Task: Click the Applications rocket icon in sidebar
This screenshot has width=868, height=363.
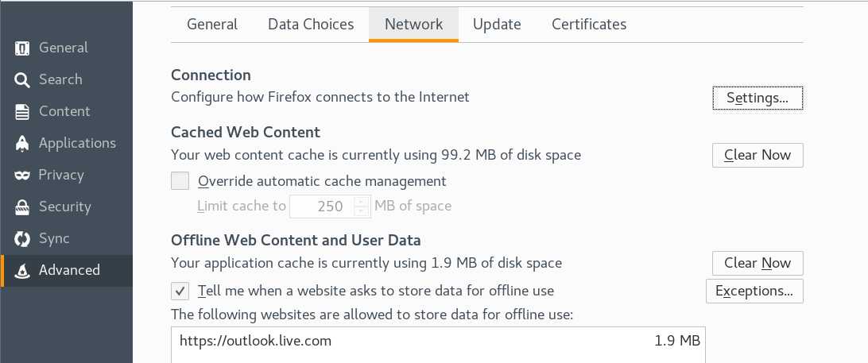Action: tap(22, 143)
